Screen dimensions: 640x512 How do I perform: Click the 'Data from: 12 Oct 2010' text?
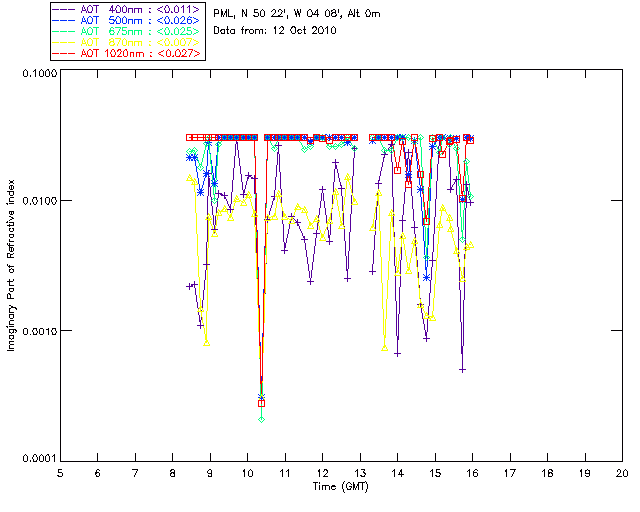(x=275, y=30)
